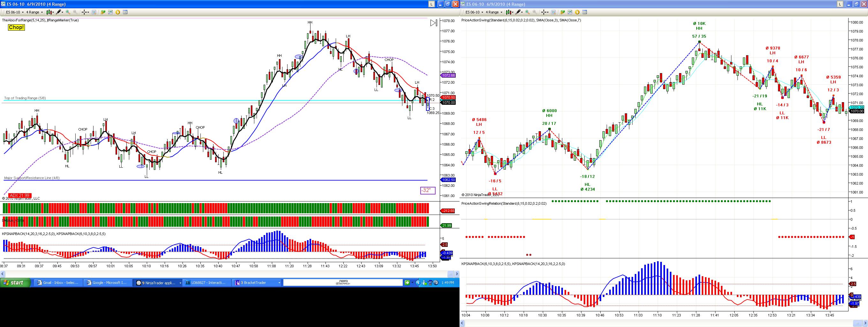Open the 4 Range interval dropdown in right chart
The height and width of the screenshot is (327, 868).
(494, 12)
